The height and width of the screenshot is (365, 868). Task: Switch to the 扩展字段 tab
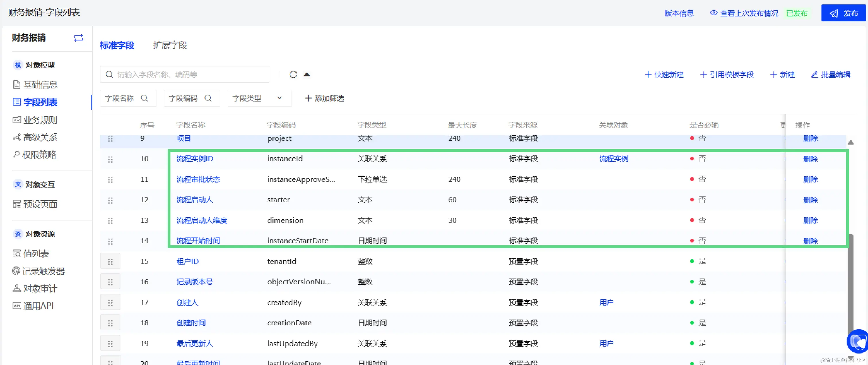(x=170, y=46)
